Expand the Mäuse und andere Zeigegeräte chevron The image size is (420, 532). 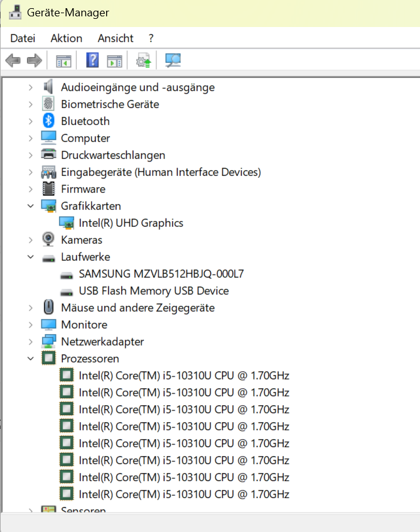[31, 308]
